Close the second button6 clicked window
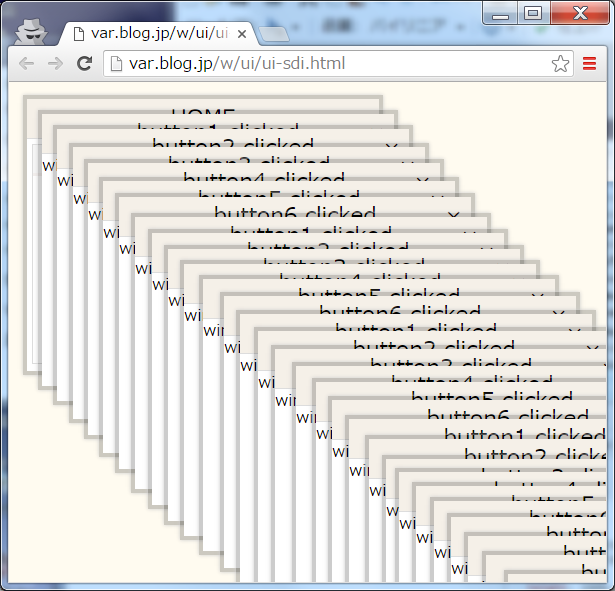 point(558,313)
